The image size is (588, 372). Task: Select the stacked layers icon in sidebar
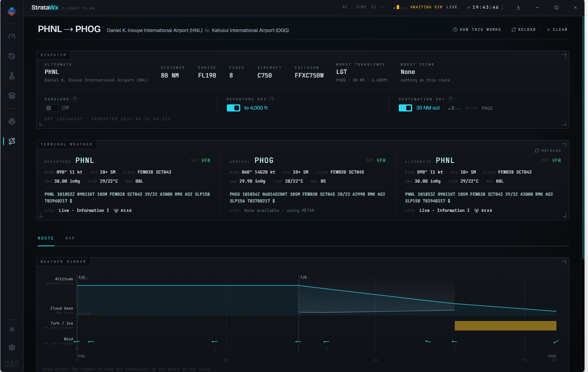tap(12, 96)
